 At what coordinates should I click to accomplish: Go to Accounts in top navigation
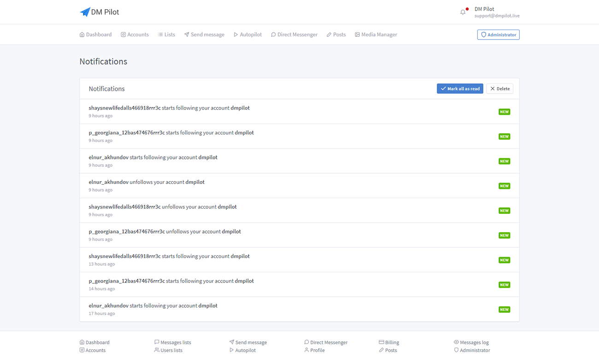point(135,35)
